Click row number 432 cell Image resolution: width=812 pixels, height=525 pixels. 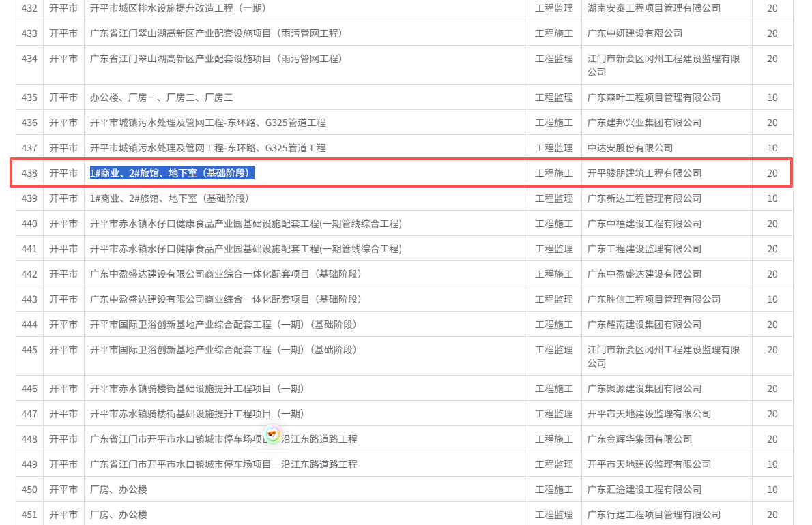pyautogui.click(x=29, y=8)
